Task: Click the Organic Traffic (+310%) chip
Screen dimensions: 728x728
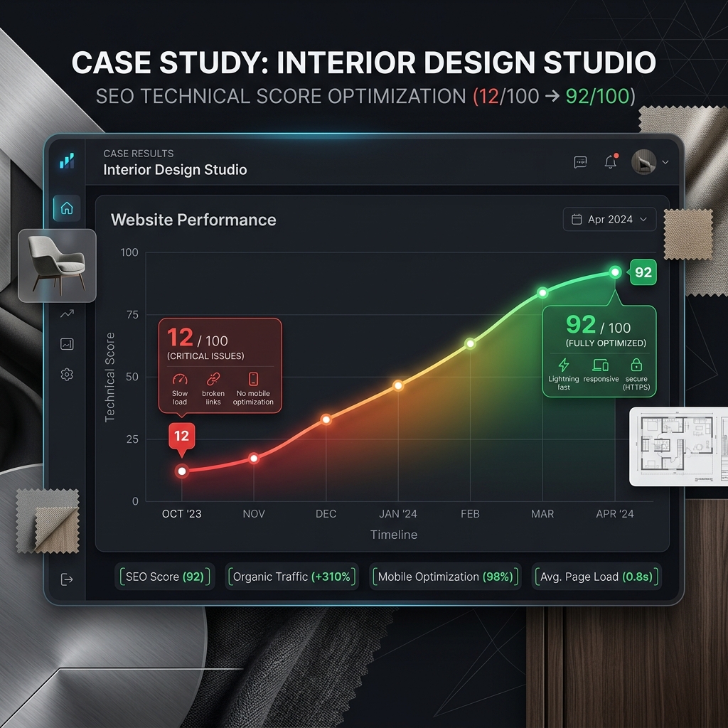Action: (291, 577)
